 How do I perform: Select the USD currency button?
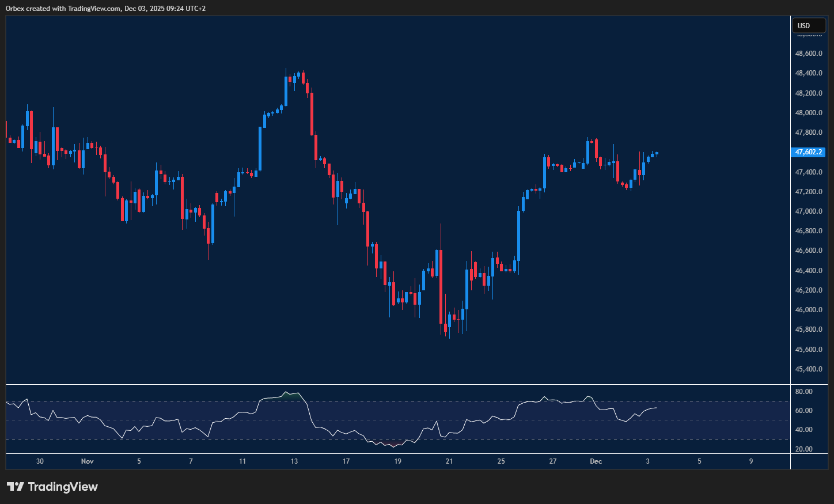click(809, 25)
